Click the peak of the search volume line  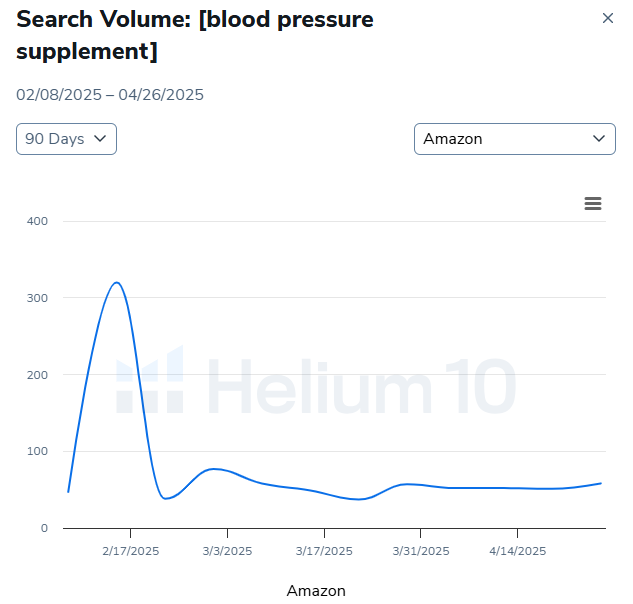(x=117, y=282)
